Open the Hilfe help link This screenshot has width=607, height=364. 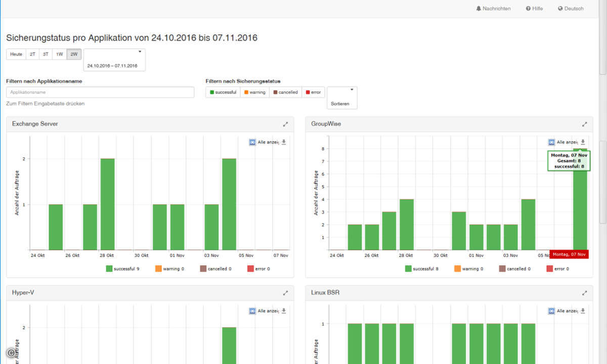[x=534, y=9]
